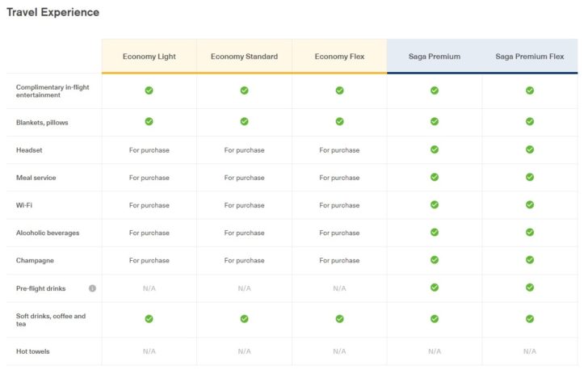Click Saga Premium Flex N/A in Hot towels row
This screenshot has height=374, width=588.
530,351
